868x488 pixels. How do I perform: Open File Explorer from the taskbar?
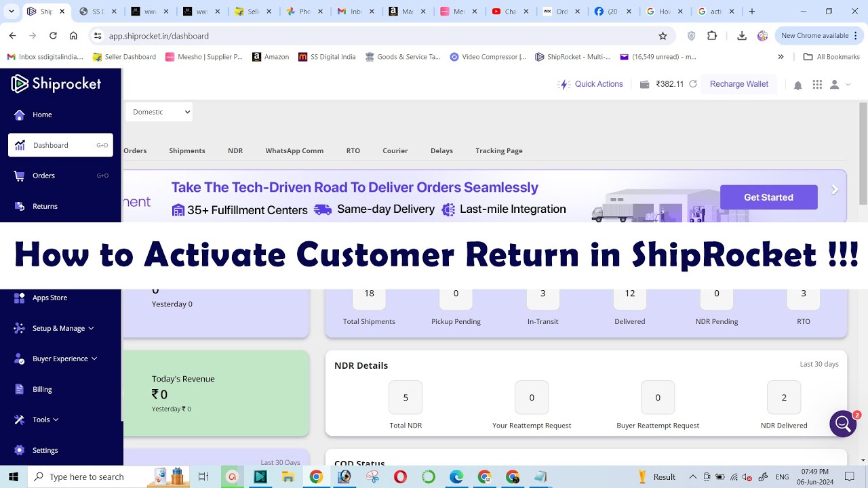(288, 476)
